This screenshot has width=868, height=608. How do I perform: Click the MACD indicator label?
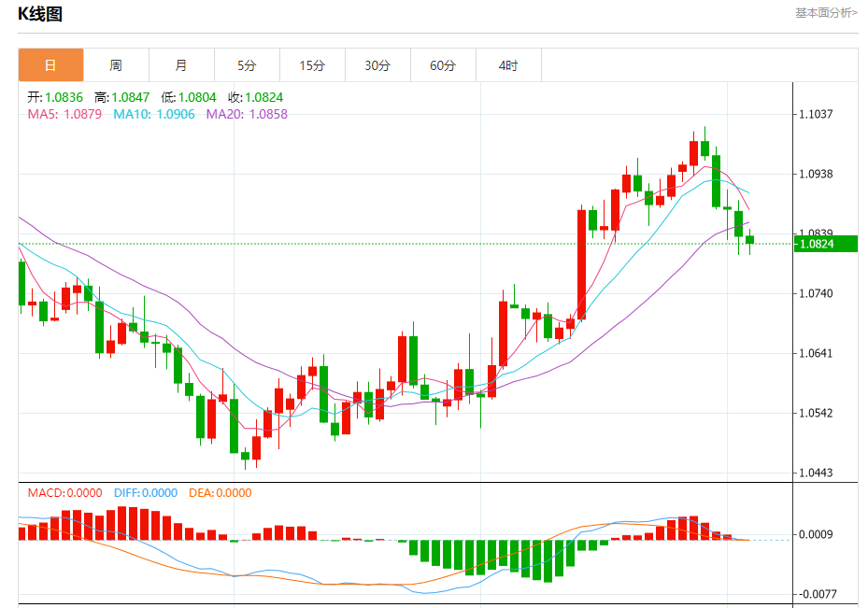pos(64,493)
